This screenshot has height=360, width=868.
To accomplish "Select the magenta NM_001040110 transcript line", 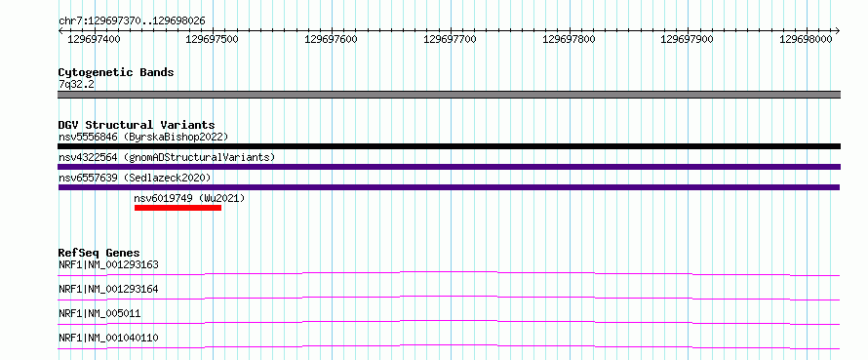I will tap(449, 346).
